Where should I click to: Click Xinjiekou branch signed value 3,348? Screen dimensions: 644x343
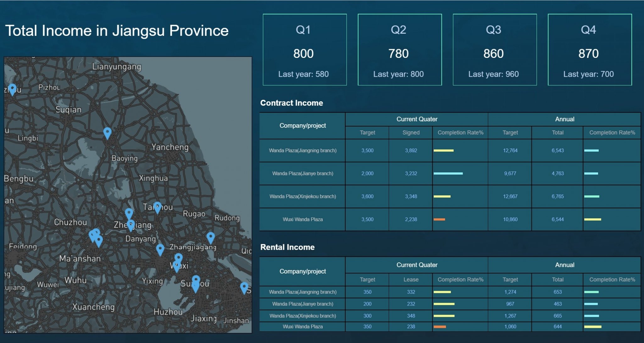coord(411,196)
